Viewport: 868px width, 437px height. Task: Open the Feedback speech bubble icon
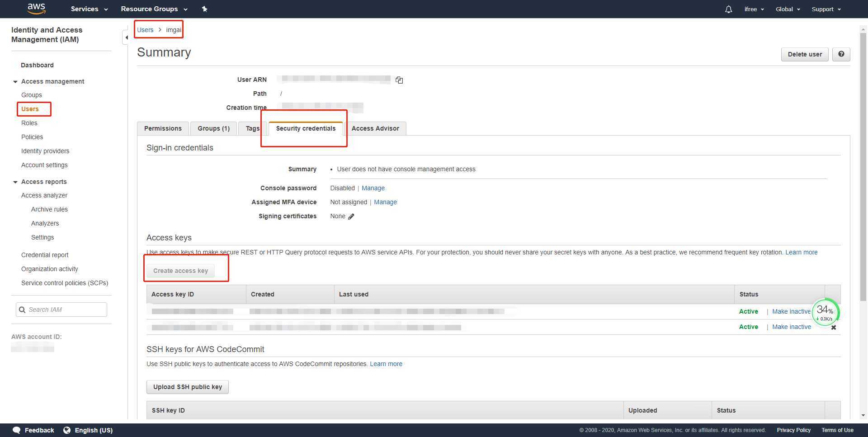coord(16,430)
